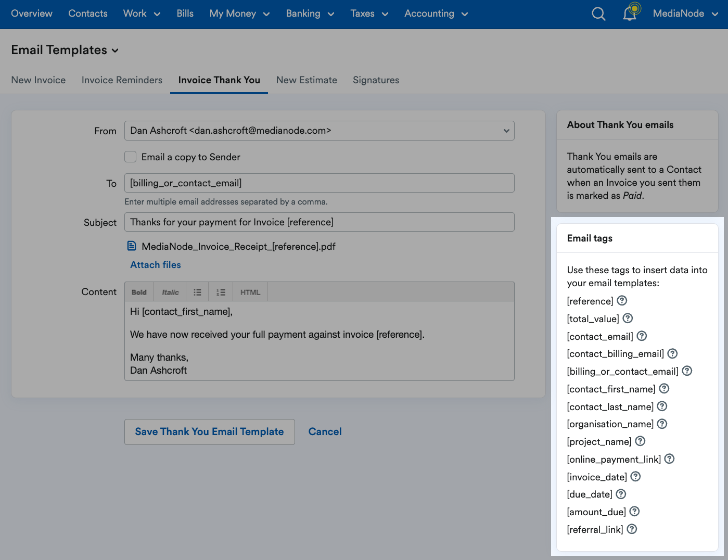Tick Email a copy to Sender checkbox
Viewport: 728px width, 560px height.
click(x=131, y=157)
